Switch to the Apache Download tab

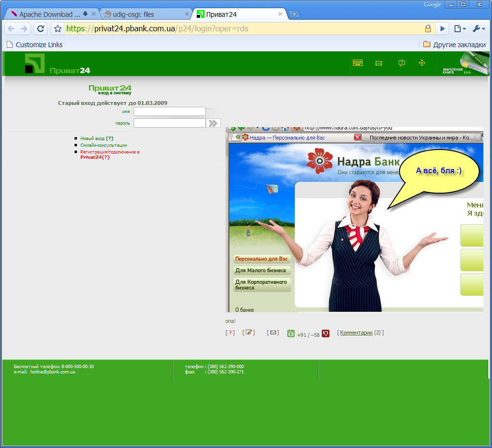(x=50, y=14)
